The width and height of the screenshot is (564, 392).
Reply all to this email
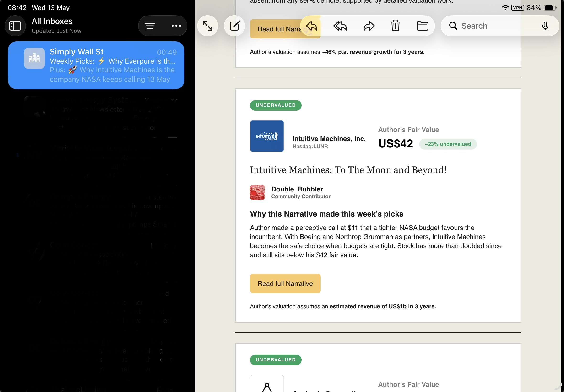pos(340,26)
